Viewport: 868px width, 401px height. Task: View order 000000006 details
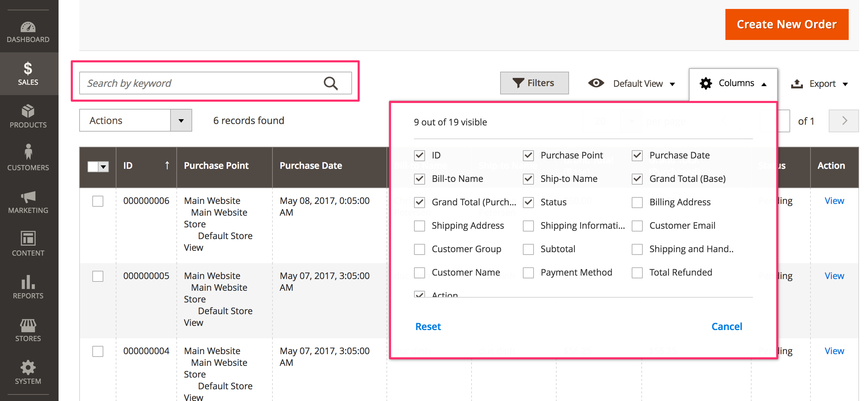point(834,201)
